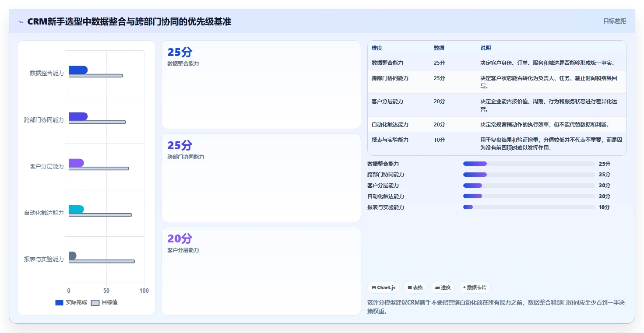Click the 50 tick on the chart x-axis

106,291
